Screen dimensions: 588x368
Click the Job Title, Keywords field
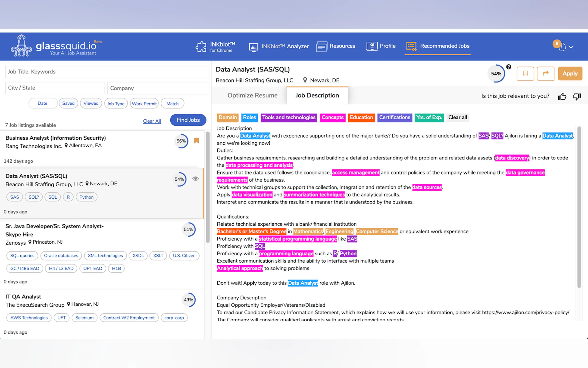107,72
